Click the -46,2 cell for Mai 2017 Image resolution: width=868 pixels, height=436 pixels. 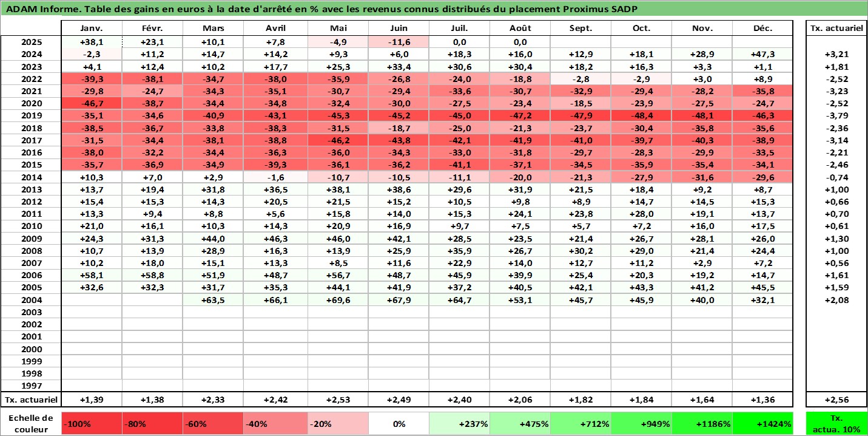(x=338, y=140)
